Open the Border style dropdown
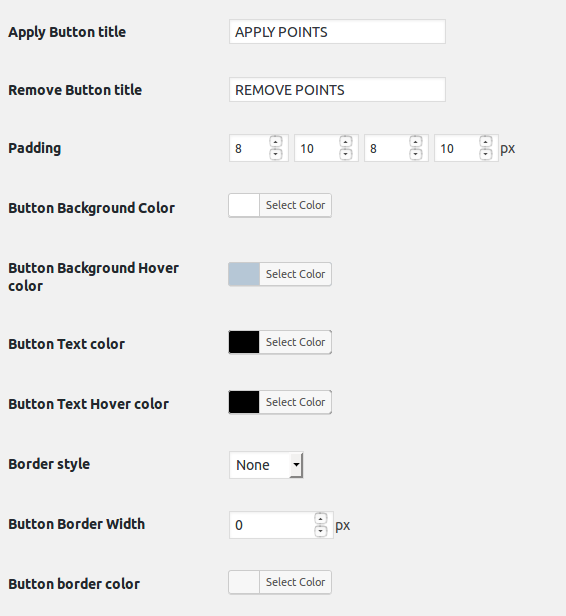566x616 pixels. click(266, 465)
